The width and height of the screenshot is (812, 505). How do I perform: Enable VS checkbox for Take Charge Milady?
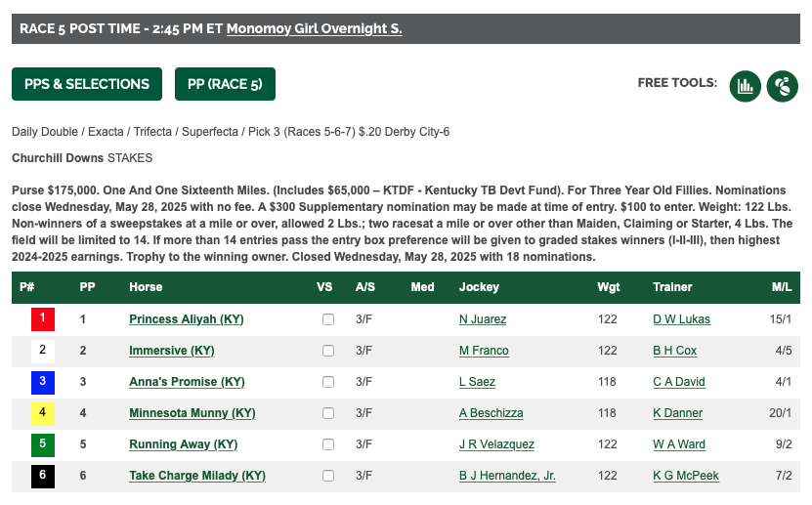tap(327, 476)
